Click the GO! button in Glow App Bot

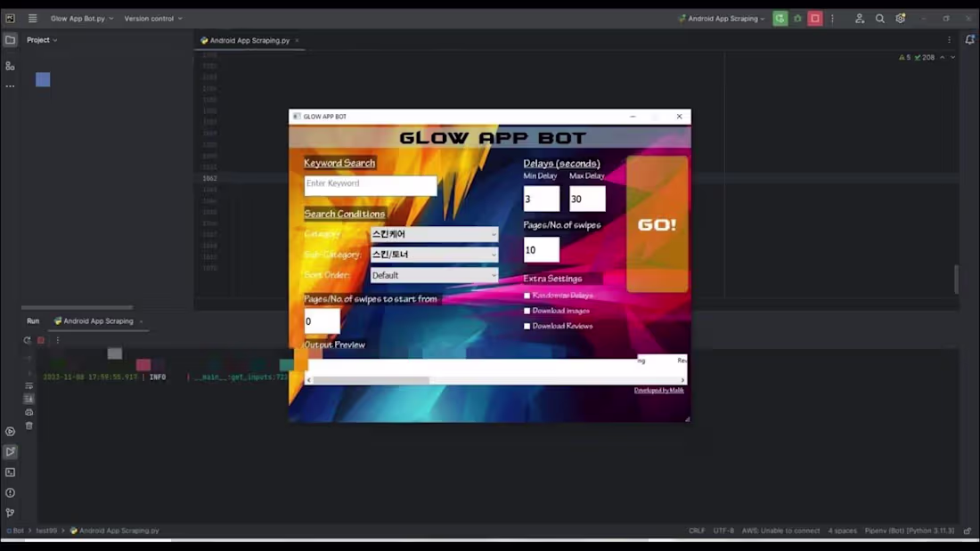[657, 224]
